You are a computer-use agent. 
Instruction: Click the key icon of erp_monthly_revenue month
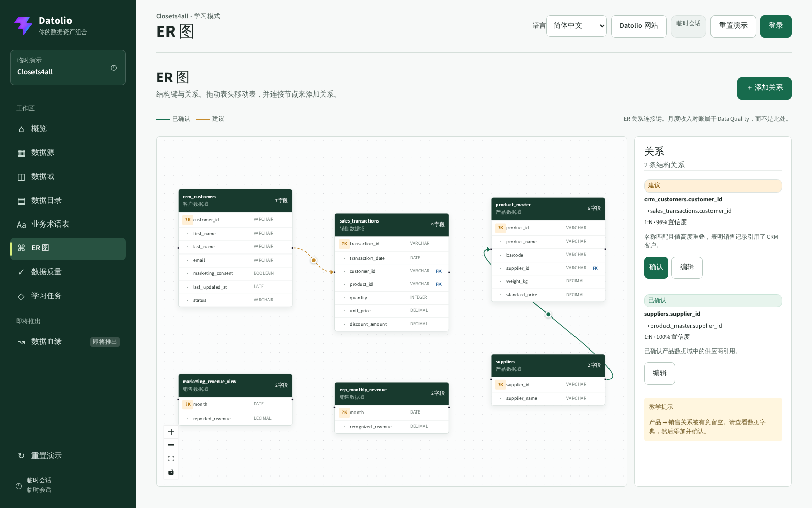click(344, 412)
